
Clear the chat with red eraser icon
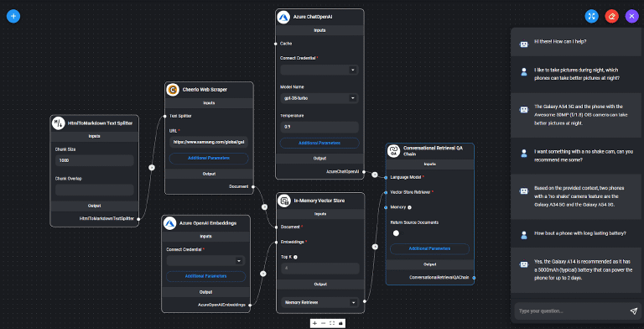(611, 16)
